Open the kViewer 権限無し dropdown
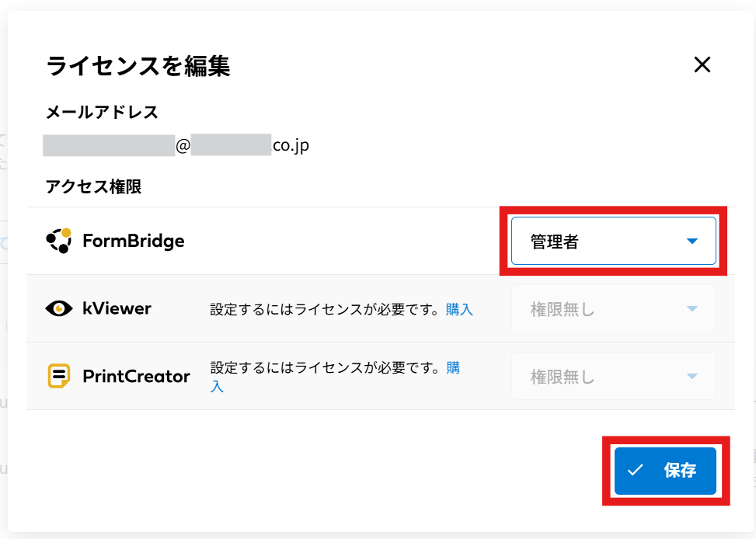 coord(613,309)
